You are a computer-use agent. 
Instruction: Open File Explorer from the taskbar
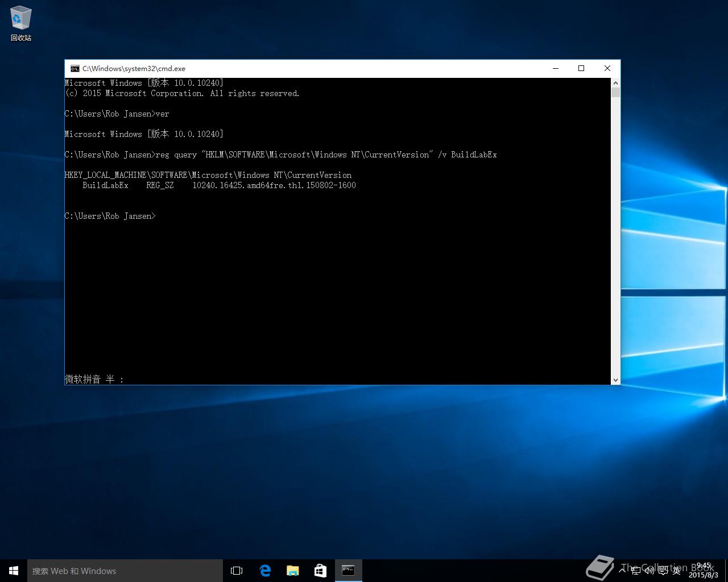293,571
